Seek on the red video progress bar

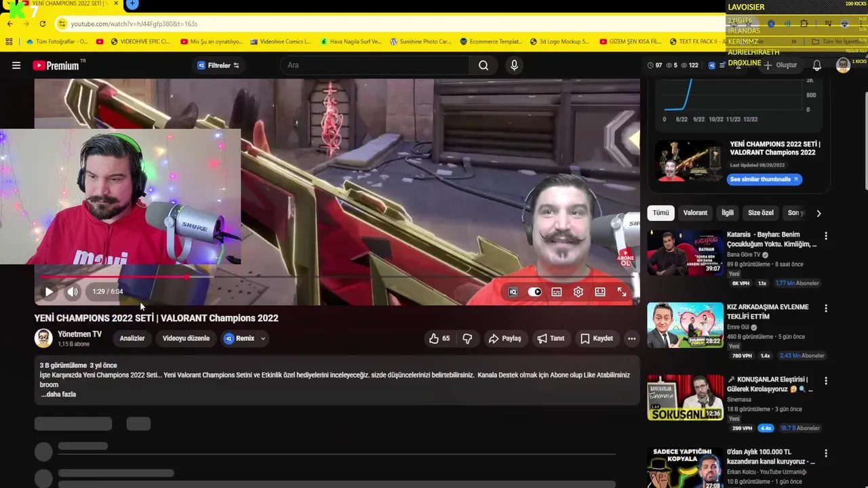(x=337, y=277)
